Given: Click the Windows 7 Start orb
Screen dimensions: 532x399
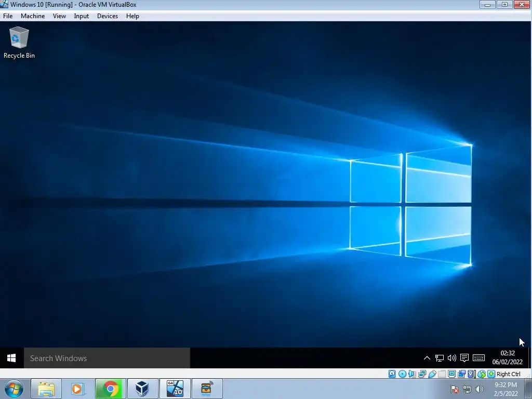Looking at the screenshot, I should pyautogui.click(x=14, y=389).
